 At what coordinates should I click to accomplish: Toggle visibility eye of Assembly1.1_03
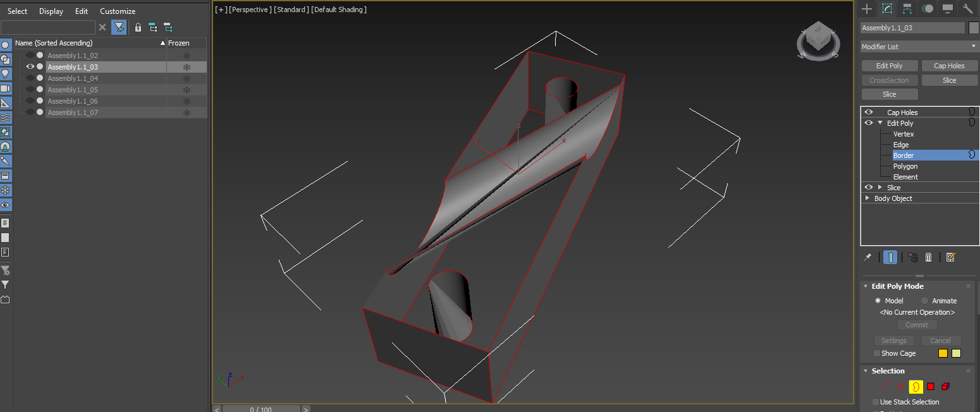click(x=30, y=67)
